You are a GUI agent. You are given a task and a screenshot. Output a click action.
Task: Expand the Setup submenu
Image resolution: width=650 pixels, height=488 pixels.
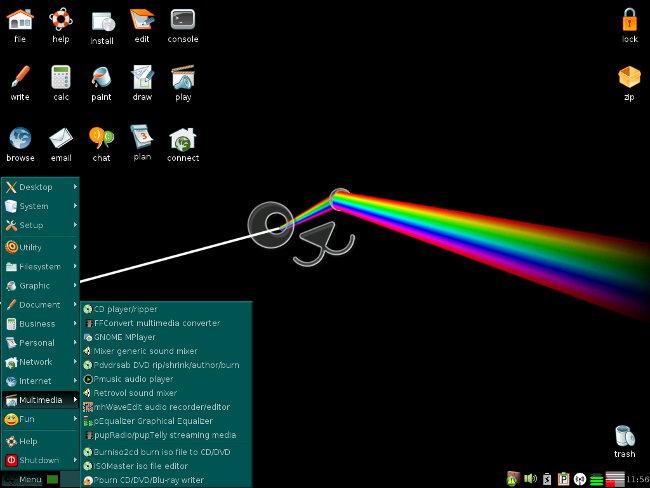point(41,225)
